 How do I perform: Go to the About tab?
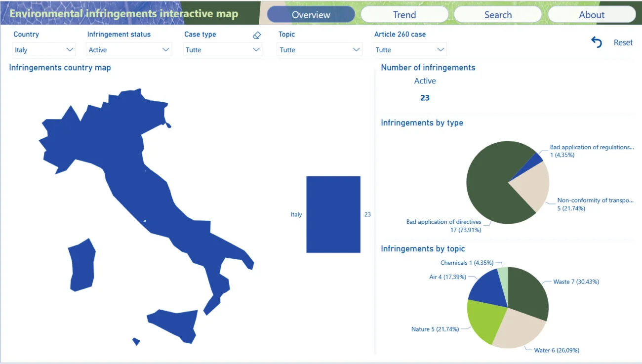pyautogui.click(x=592, y=14)
